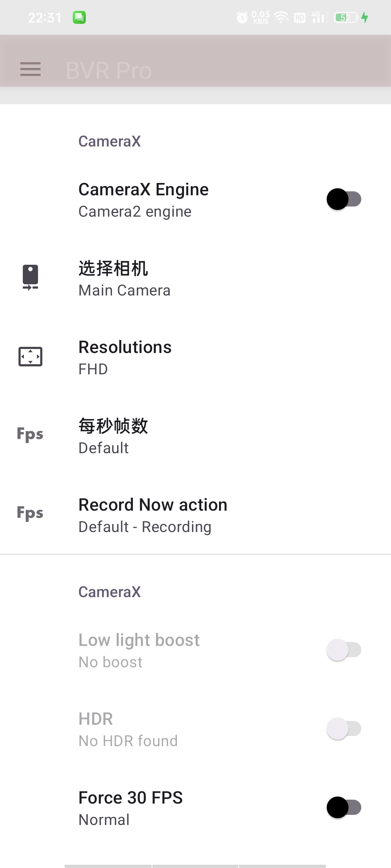The width and height of the screenshot is (391, 868).
Task: Toggle the HDR switch
Action: 344,729
